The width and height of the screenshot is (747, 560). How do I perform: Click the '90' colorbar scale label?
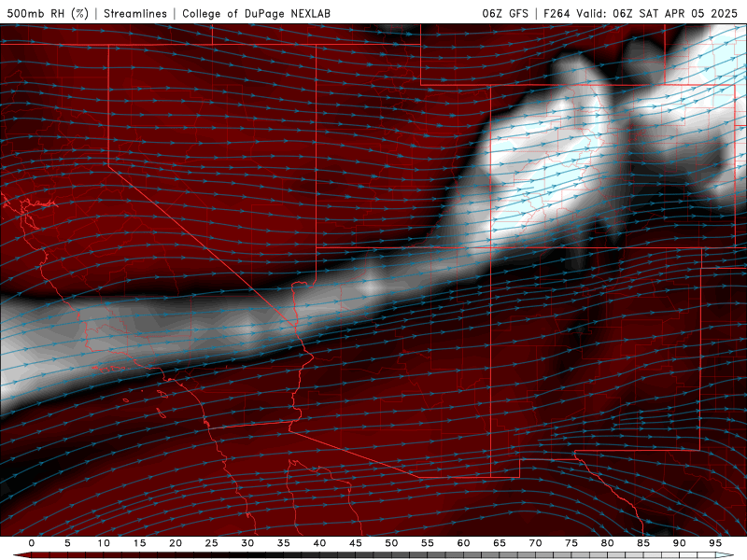pyautogui.click(x=679, y=543)
